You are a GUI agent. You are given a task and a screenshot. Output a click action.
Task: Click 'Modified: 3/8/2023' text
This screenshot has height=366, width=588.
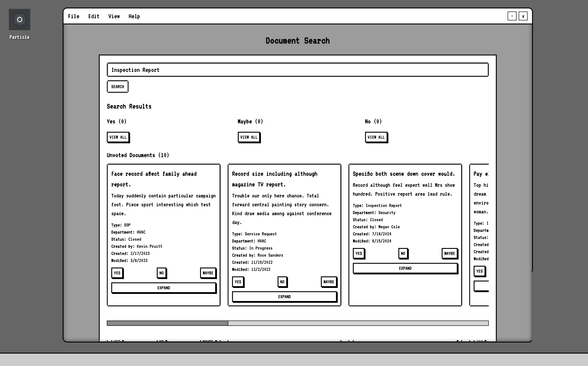click(129, 260)
